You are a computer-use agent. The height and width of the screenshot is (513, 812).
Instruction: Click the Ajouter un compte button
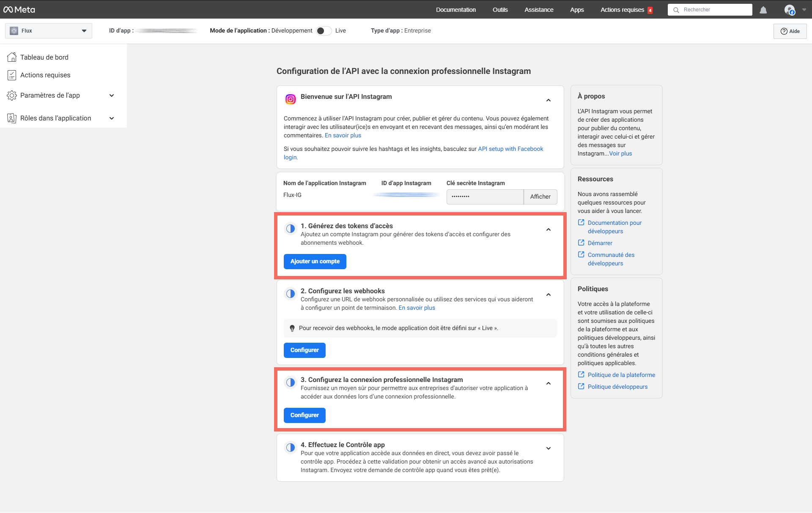coord(315,262)
